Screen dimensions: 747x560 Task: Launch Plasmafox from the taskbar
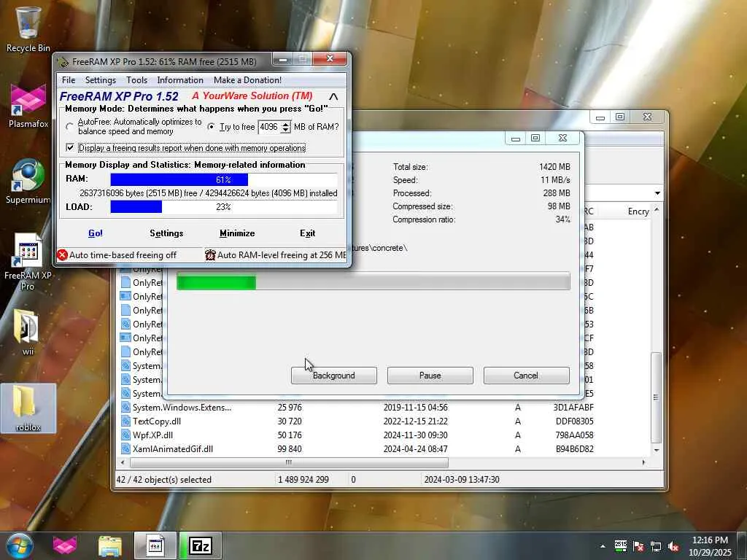65,545
